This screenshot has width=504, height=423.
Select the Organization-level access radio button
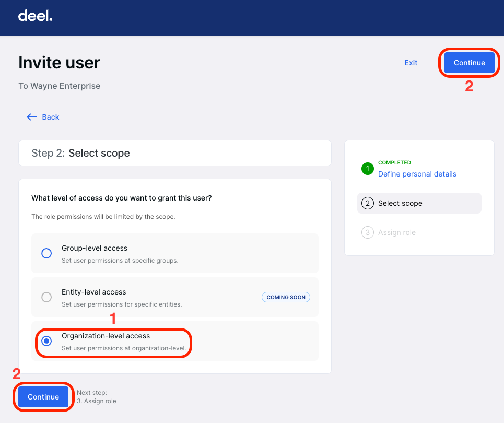coord(46,341)
